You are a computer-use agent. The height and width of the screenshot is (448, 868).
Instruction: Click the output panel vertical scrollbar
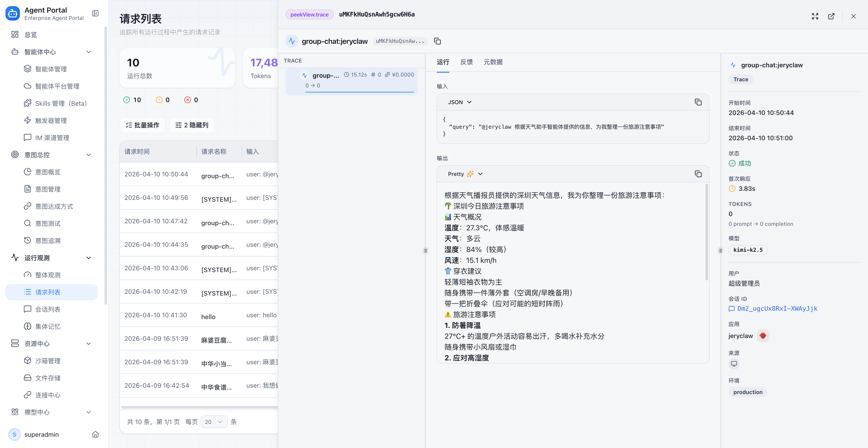pyautogui.click(x=707, y=232)
